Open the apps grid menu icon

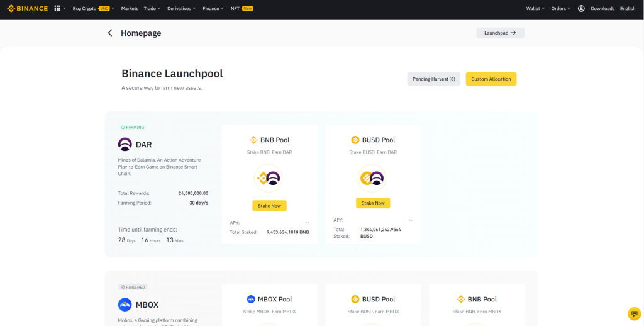click(x=57, y=8)
